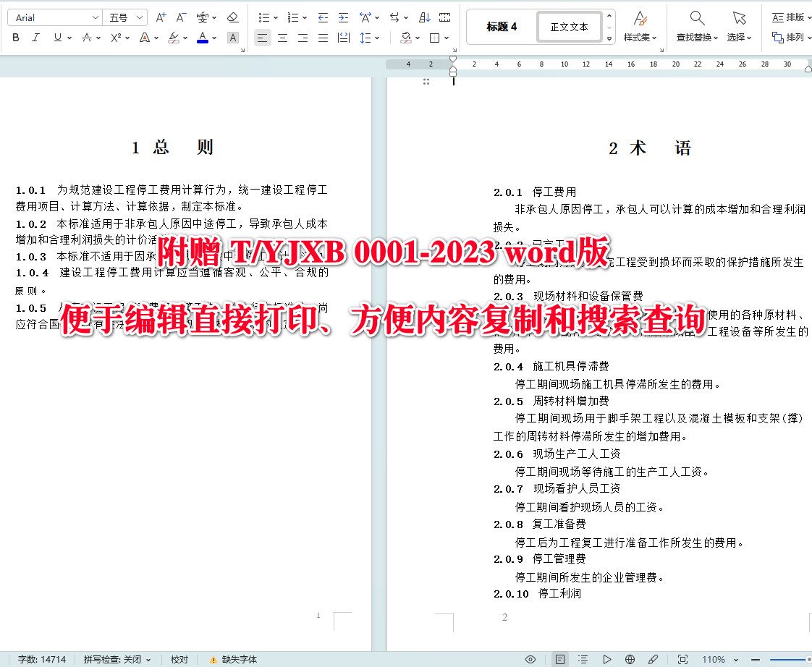
Task: Open reading mode from status bar
Action: 606,659
